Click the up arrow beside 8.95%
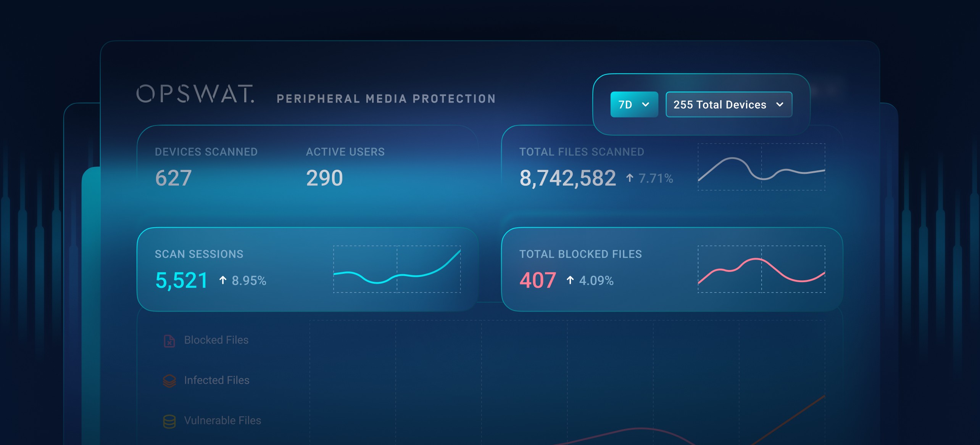Viewport: 980px width, 445px height. pos(223,281)
